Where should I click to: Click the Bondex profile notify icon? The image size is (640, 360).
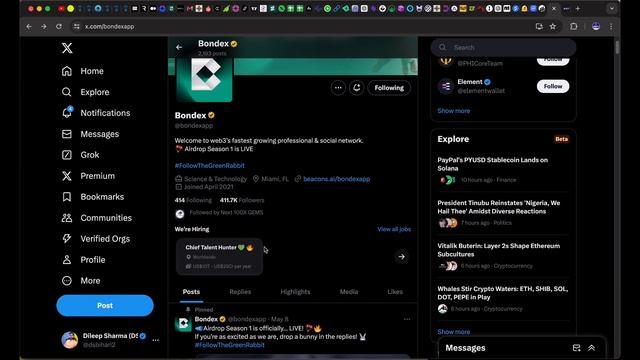click(357, 88)
